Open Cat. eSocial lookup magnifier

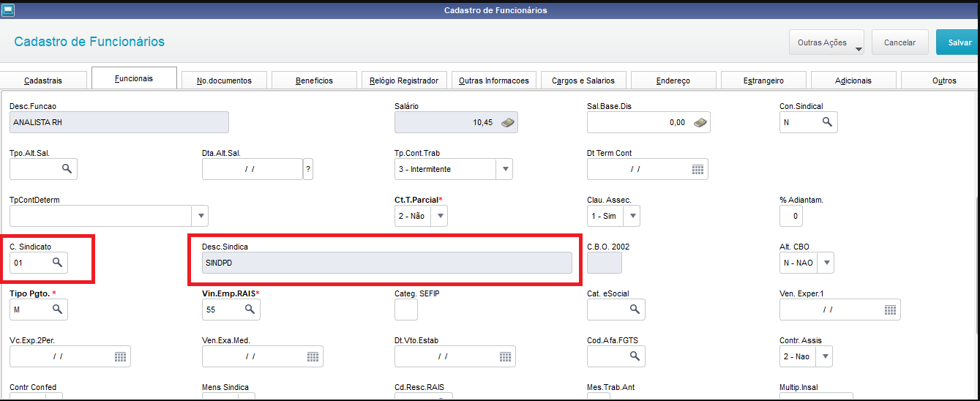(635, 310)
